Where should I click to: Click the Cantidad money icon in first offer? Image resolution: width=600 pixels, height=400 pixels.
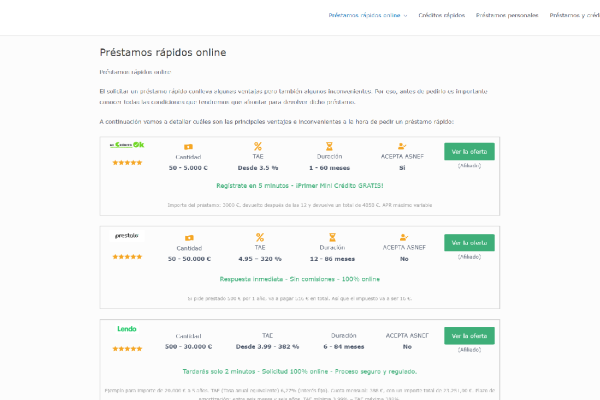click(x=188, y=147)
